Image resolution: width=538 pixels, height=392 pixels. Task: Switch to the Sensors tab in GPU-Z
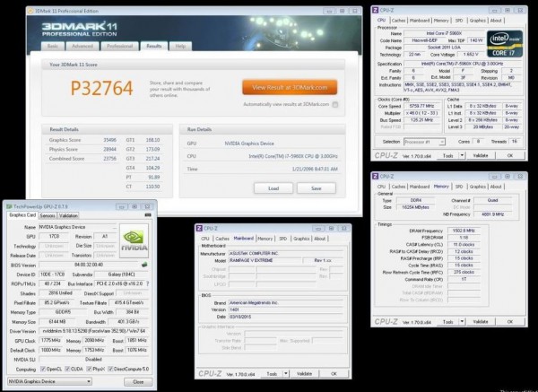coord(48,215)
